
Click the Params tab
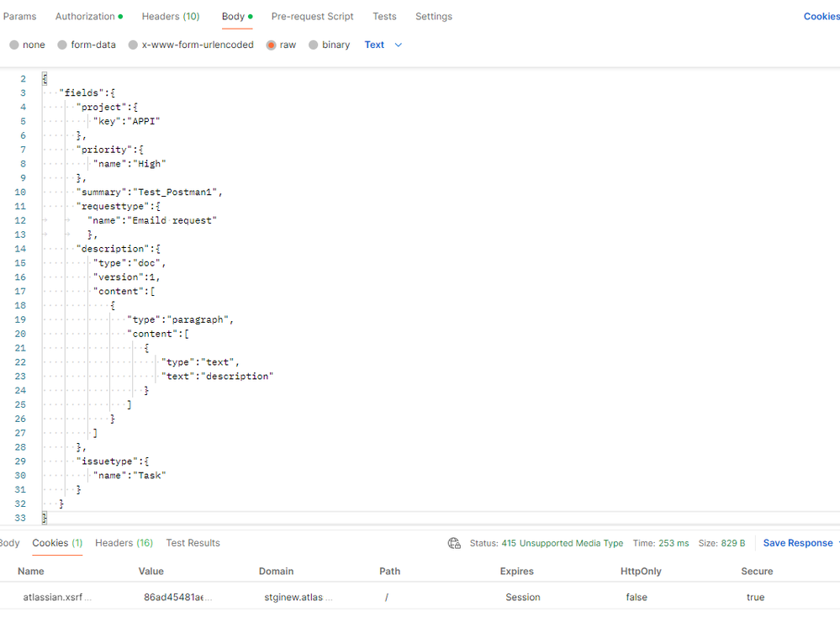tap(20, 16)
